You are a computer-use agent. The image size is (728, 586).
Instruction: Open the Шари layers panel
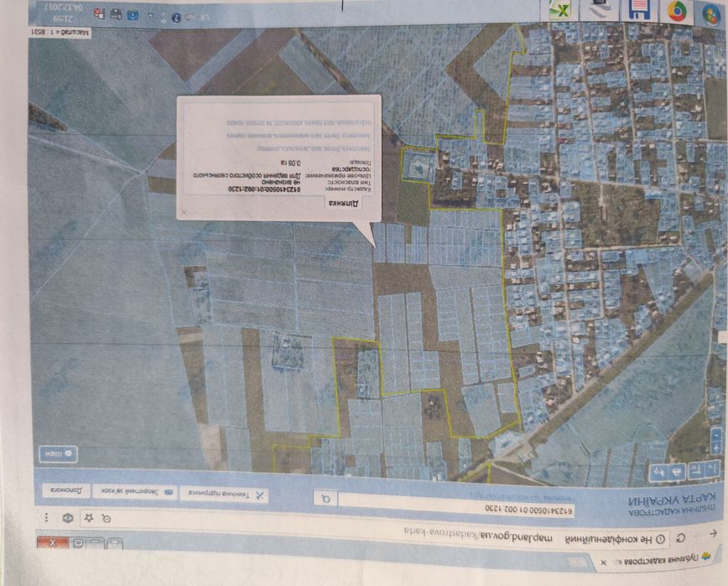(x=58, y=454)
